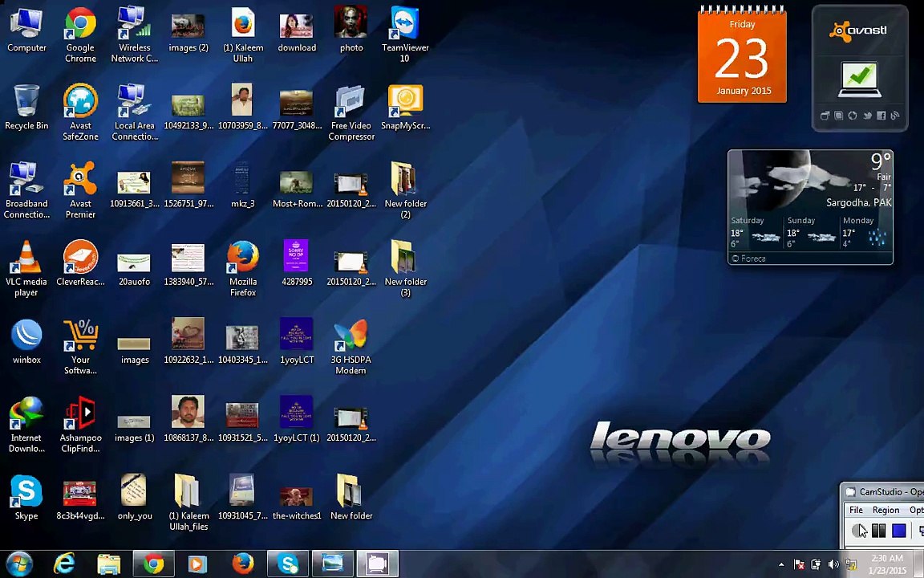This screenshot has height=578, width=924.
Task: Click the power plug tray icon
Action: coord(817,564)
